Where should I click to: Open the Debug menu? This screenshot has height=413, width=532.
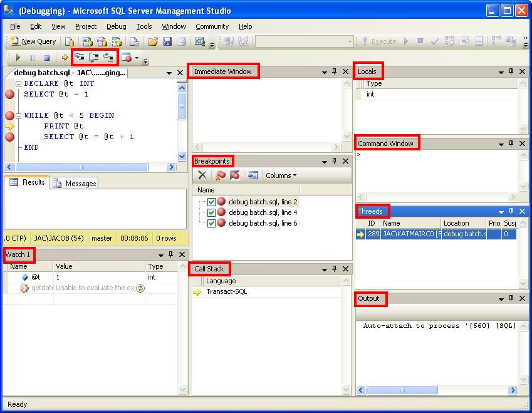[x=117, y=26]
